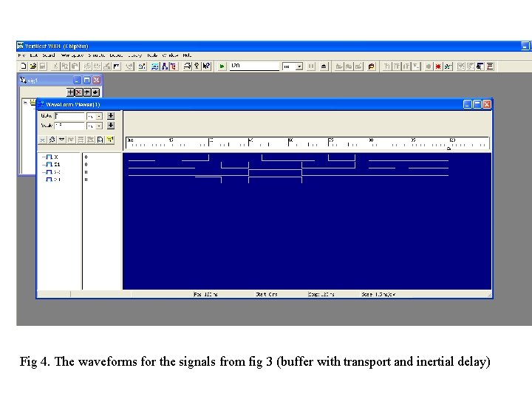Click the last icon of main toolbar
The image size is (532, 399).
pyautogui.click(x=490, y=66)
